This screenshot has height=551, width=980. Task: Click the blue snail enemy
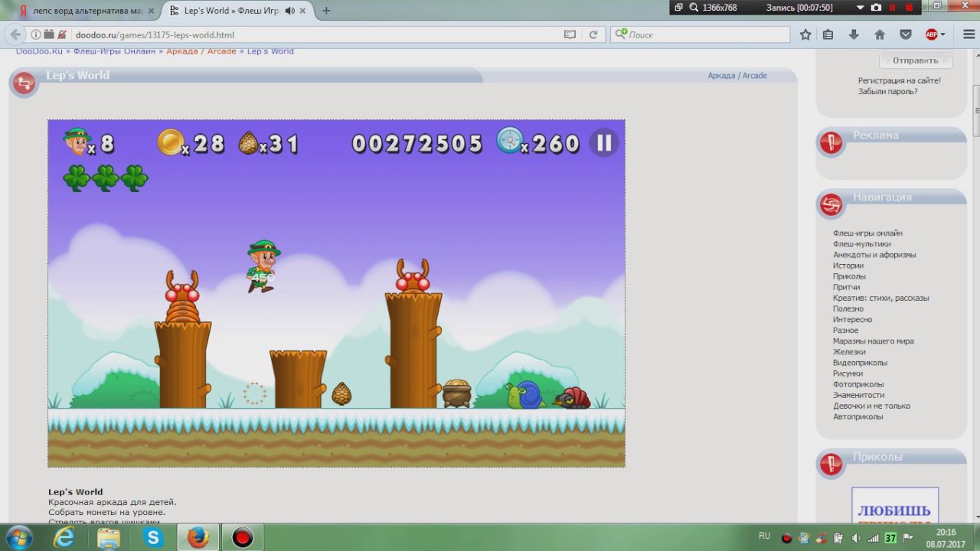(x=524, y=396)
